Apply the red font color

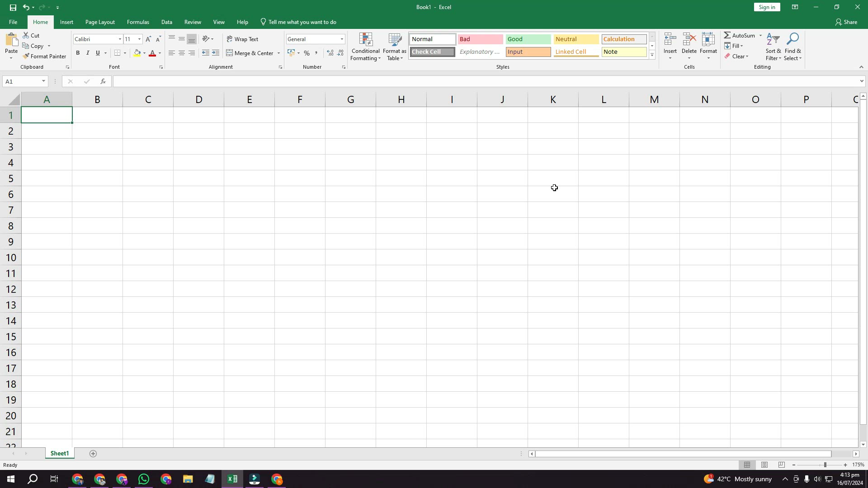(x=152, y=53)
